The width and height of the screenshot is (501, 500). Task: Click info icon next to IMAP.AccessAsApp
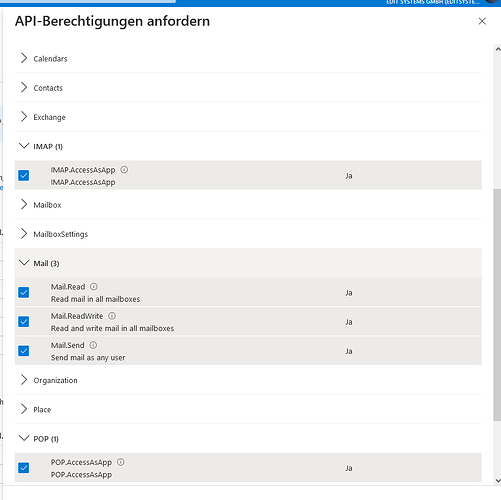click(124, 170)
